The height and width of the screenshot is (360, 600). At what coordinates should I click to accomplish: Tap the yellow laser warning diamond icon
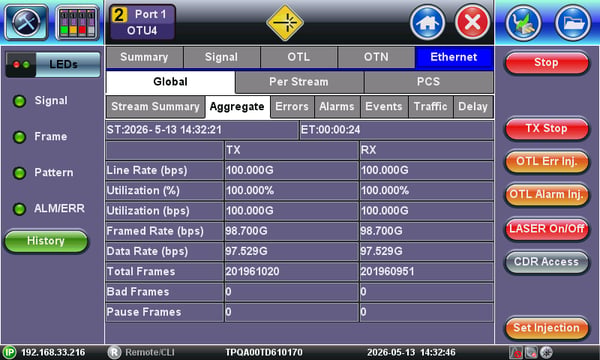pyautogui.click(x=285, y=23)
